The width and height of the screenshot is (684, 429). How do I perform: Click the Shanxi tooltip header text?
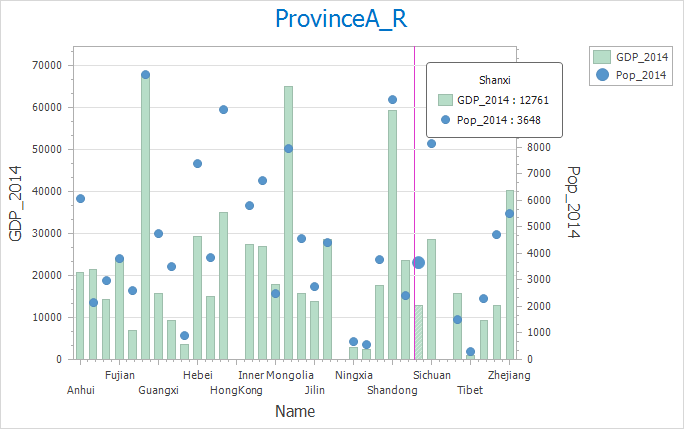click(x=495, y=79)
